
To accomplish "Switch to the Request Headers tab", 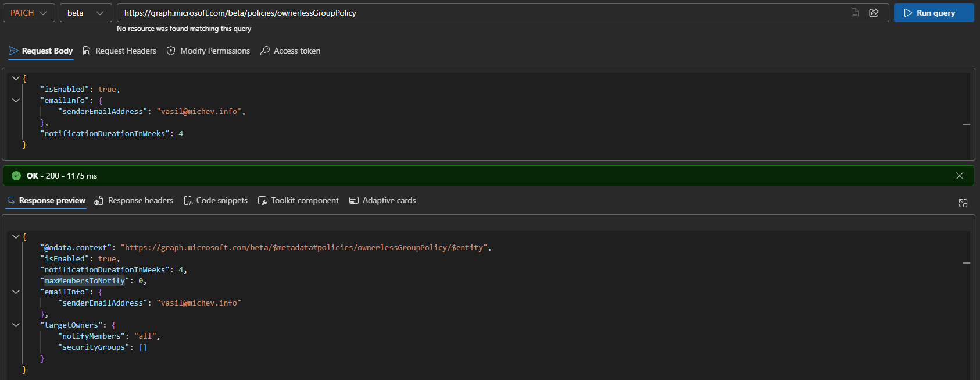I will click(x=120, y=51).
